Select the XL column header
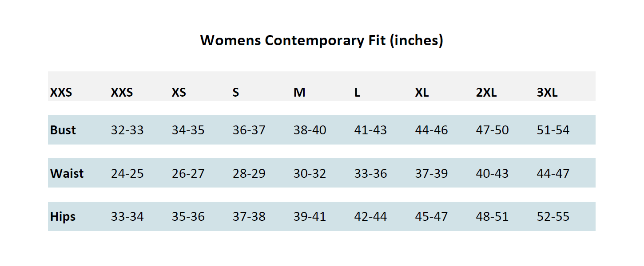 pos(422,93)
